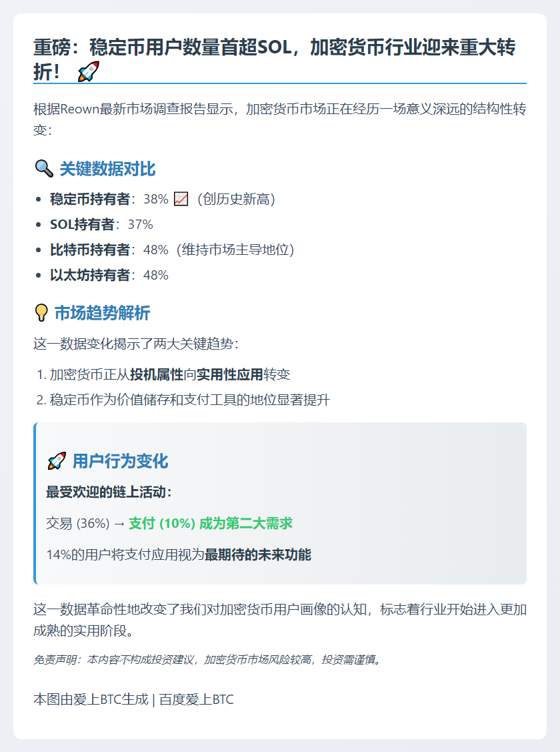Select the 用户行为变化 heading

(120, 461)
